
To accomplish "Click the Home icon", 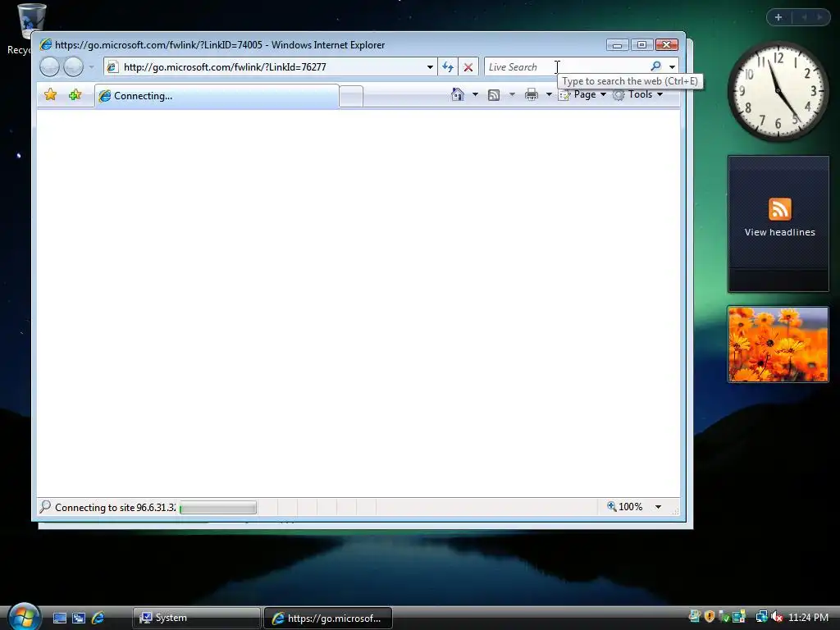I will click(457, 94).
